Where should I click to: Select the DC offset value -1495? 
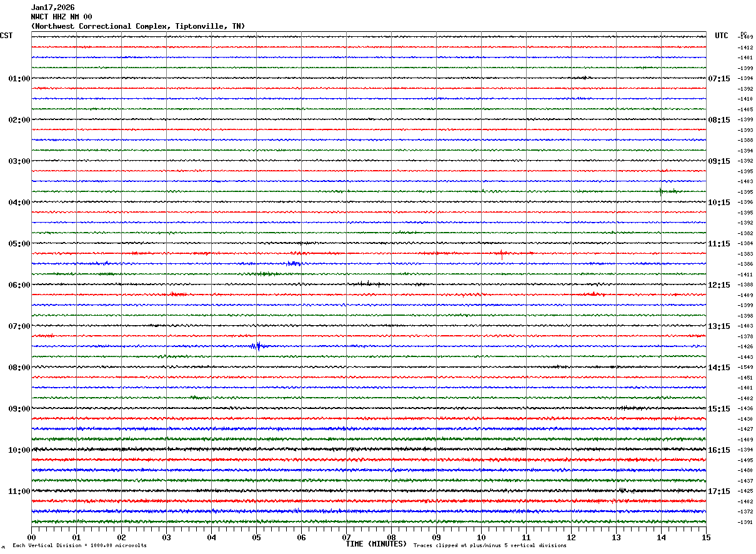745,460
